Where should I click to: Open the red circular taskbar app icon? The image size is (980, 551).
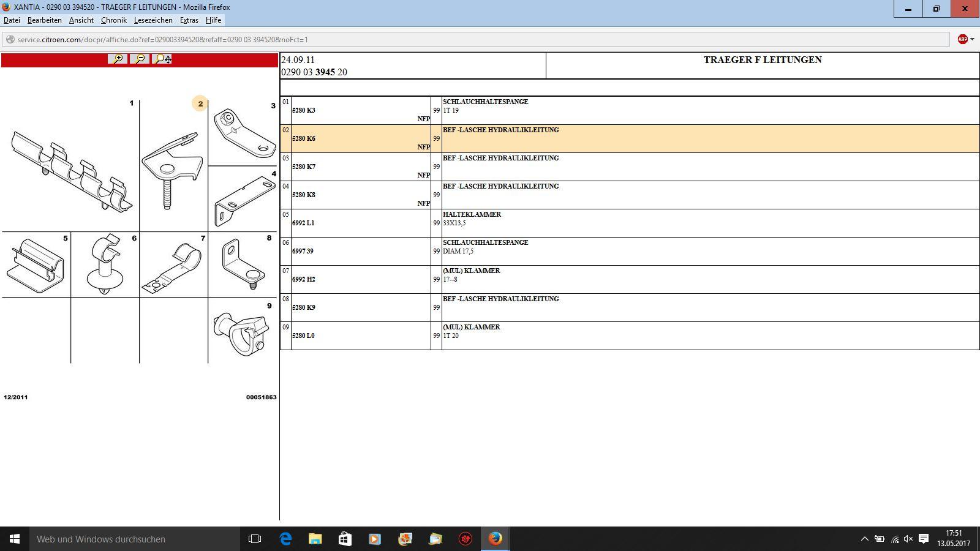coord(466,539)
